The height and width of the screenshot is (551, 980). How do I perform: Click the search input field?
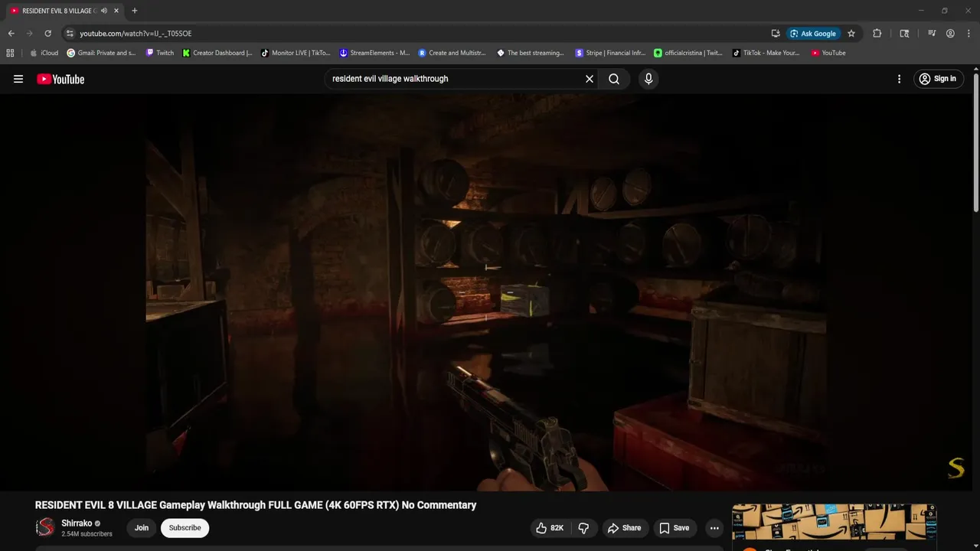click(x=456, y=79)
